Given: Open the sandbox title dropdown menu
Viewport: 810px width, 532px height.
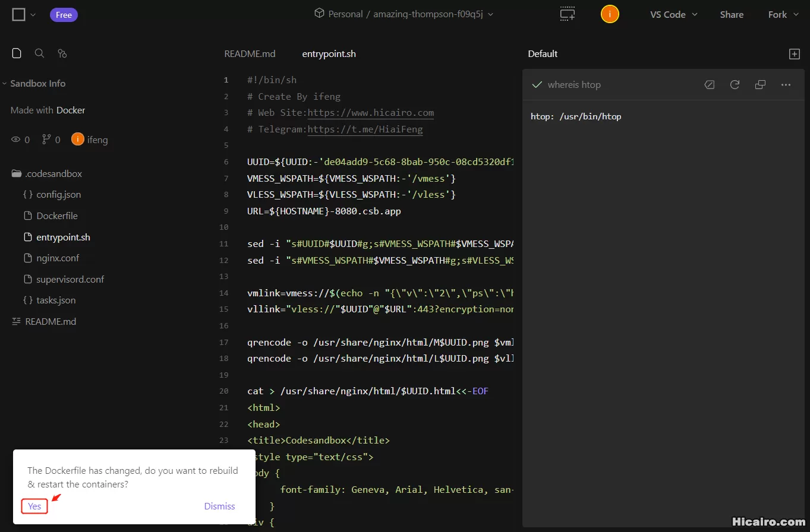Looking at the screenshot, I should click(x=490, y=14).
